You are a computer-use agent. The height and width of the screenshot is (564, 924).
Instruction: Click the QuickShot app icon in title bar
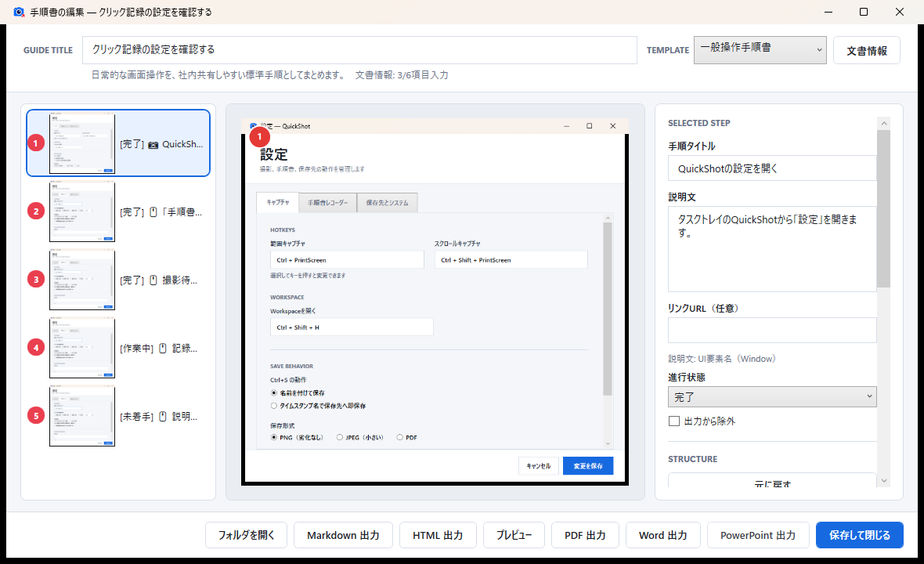point(19,12)
